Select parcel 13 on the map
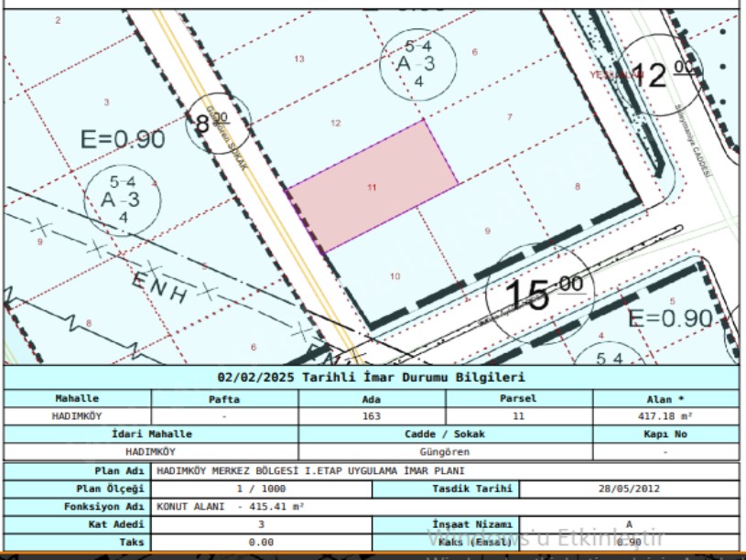Screen dimensions: 746x560 [298, 59]
